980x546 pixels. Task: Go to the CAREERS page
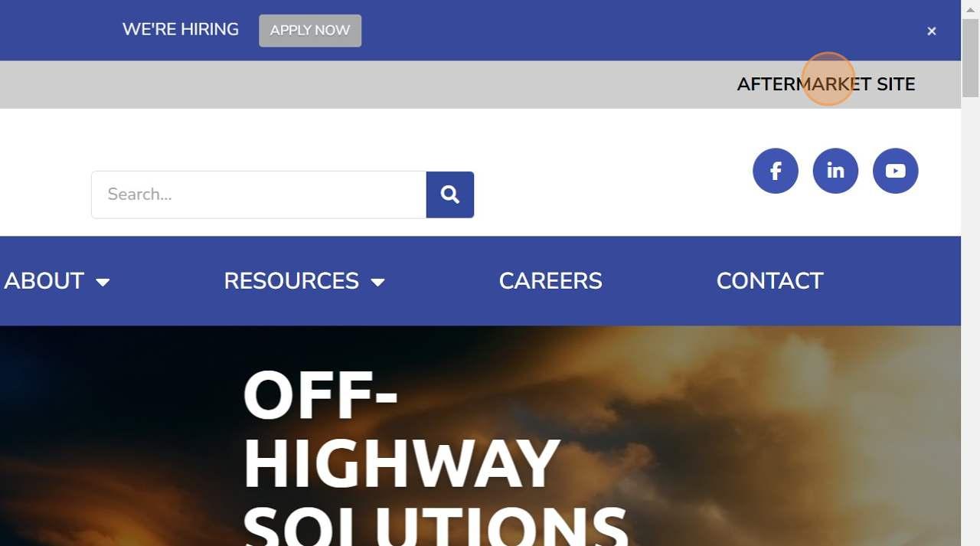[x=550, y=281]
